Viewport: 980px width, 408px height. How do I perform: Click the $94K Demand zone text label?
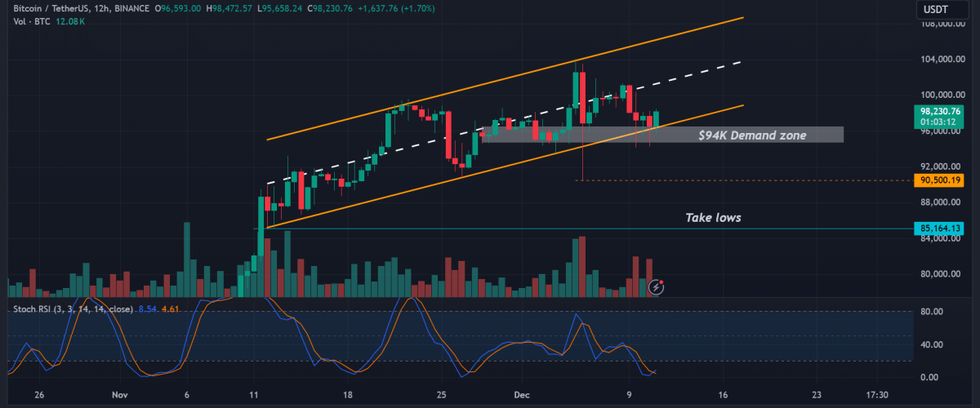(x=752, y=135)
